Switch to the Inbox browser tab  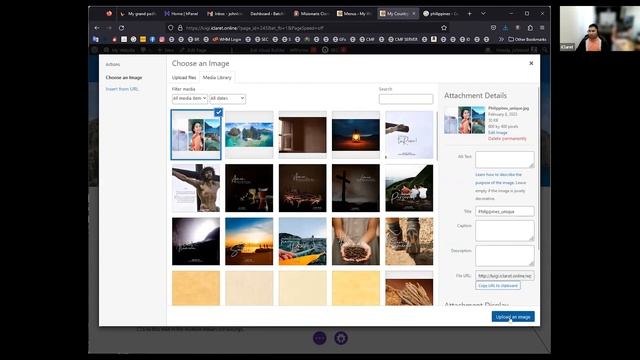tap(224, 13)
